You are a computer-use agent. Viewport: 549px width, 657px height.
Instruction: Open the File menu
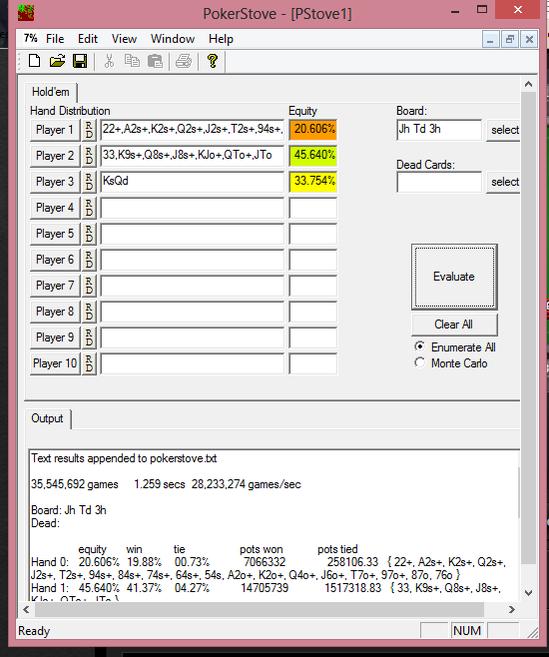pos(55,39)
